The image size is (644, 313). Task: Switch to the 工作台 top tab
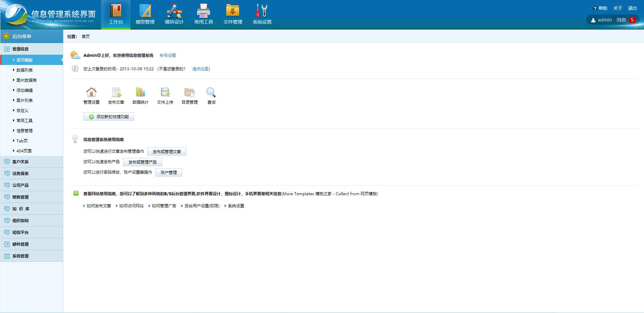tap(116, 14)
